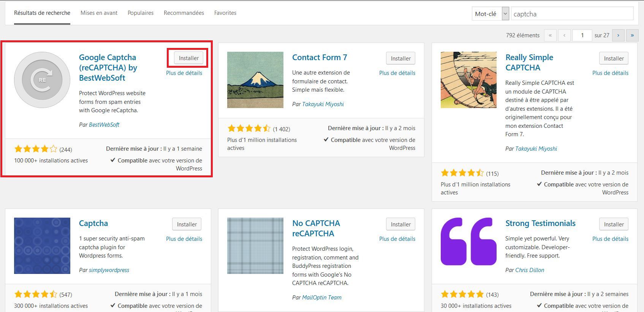Image resolution: width=644 pixels, height=312 pixels.
Task: Click the Google Captcha star rating
Action: pyautogui.click(x=36, y=149)
